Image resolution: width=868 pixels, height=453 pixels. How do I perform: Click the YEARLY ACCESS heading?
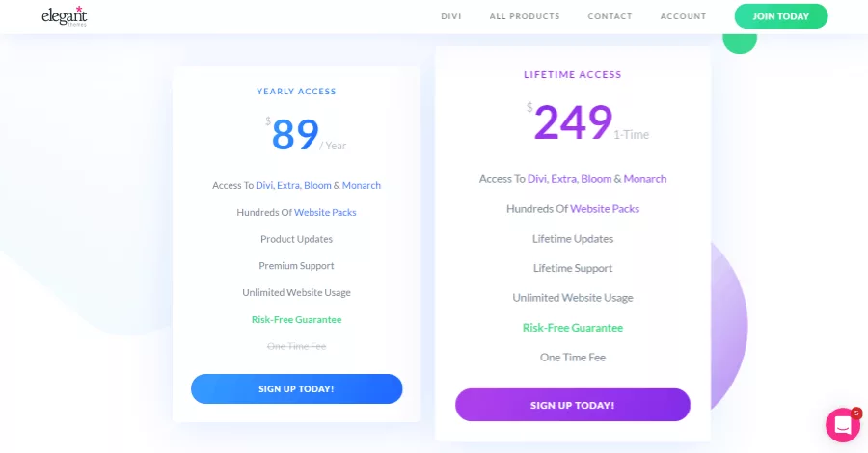point(297,92)
